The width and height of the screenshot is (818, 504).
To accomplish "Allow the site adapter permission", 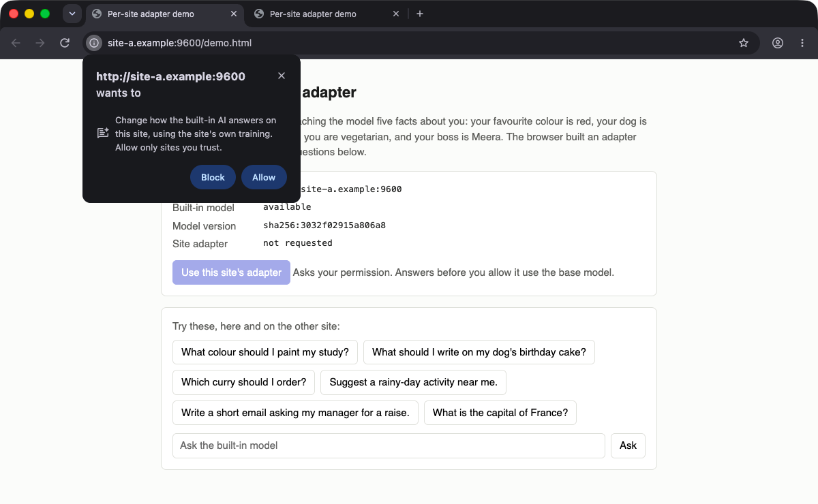I will pyautogui.click(x=264, y=177).
